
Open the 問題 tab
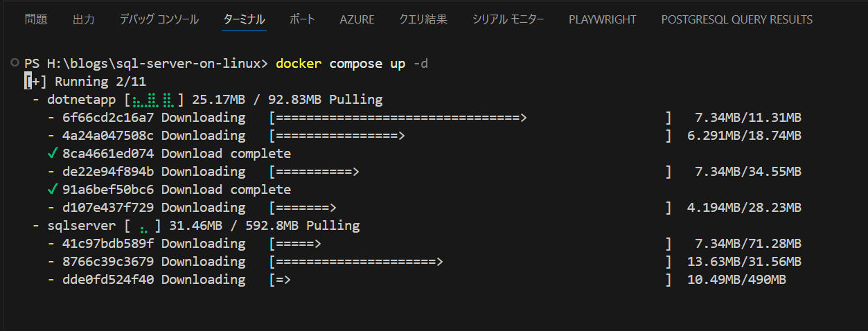(36, 19)
